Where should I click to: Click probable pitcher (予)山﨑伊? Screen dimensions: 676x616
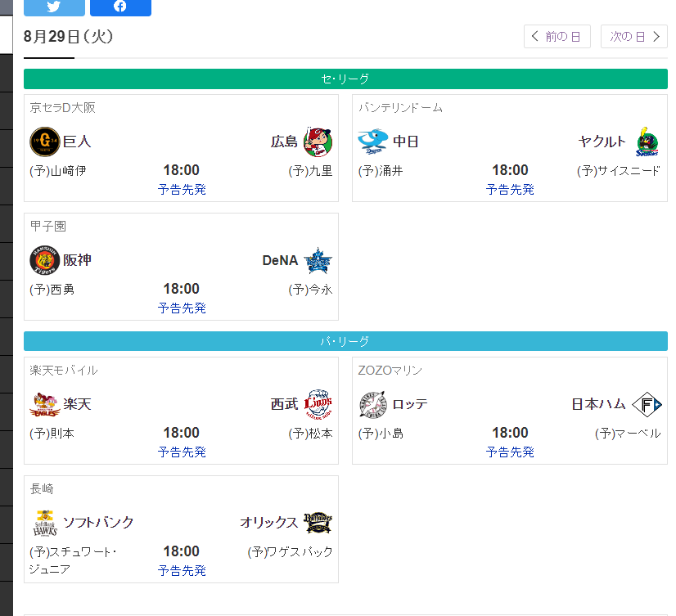[x=58, y=171]
